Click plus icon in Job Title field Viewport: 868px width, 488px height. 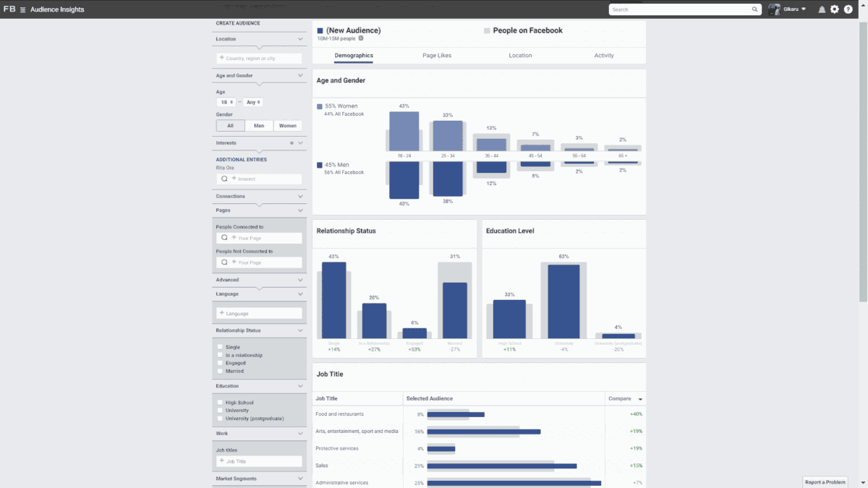point(222,461)
